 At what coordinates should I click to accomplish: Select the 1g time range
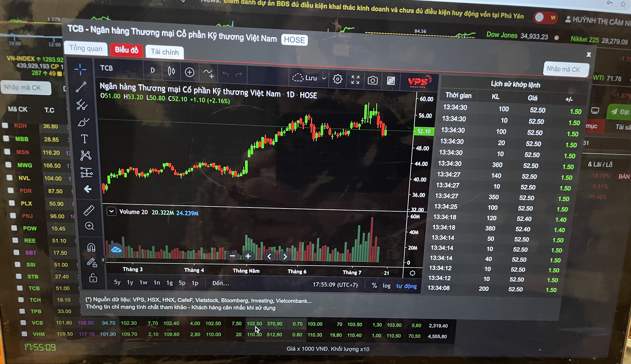(169, 283)
